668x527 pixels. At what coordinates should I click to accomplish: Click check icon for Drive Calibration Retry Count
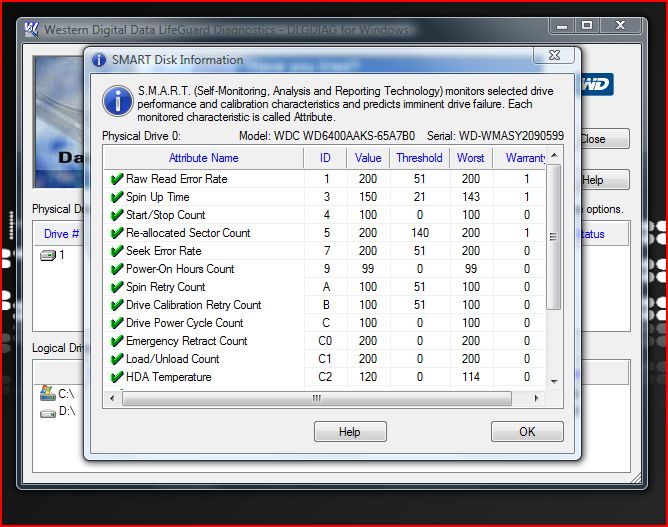point(116,305)
